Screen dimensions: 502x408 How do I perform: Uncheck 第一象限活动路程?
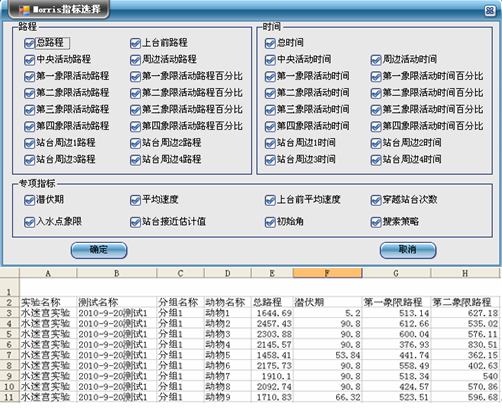click(x=29, y=77)
